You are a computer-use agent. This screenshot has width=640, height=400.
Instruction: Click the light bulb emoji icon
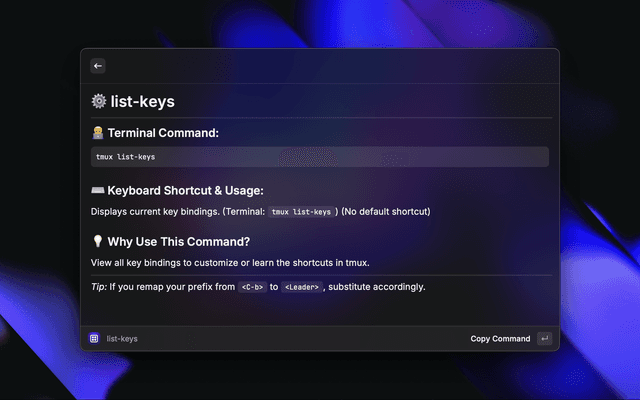[97, 241]
